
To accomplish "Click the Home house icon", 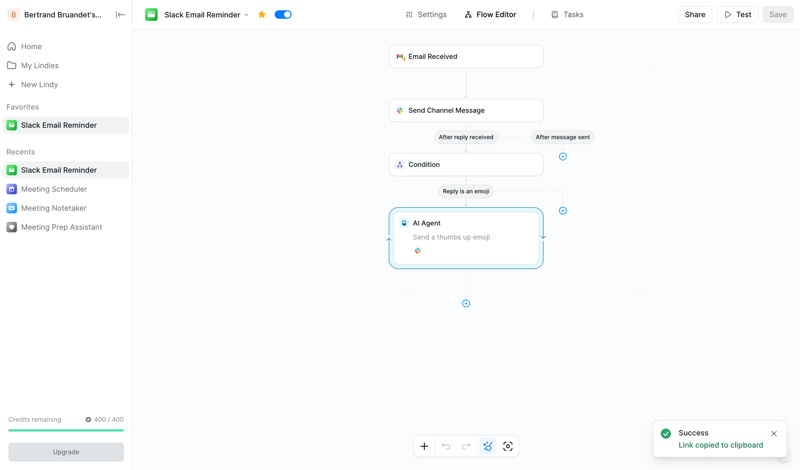I will click(x=11, y=46).
